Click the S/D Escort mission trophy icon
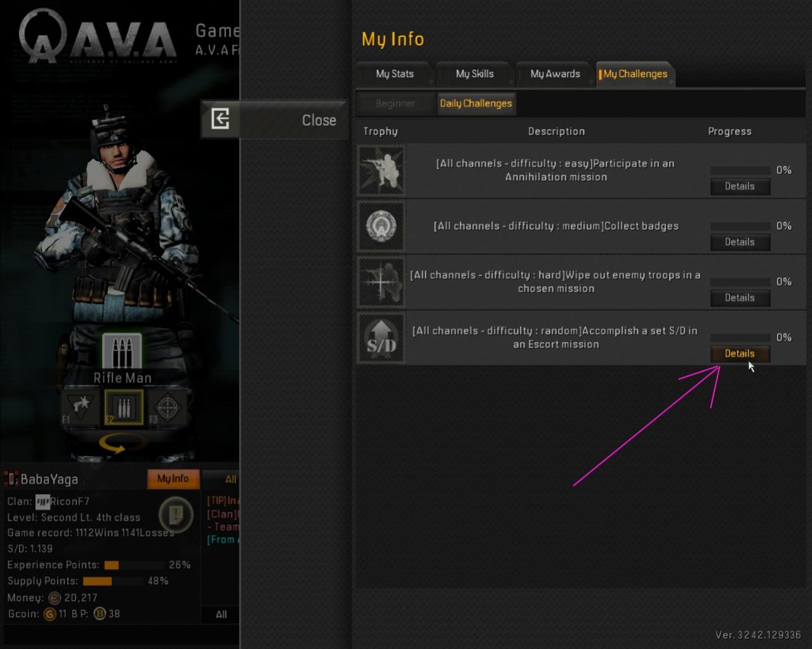This screenshot has width=812, height=649. tap(381, 338)
